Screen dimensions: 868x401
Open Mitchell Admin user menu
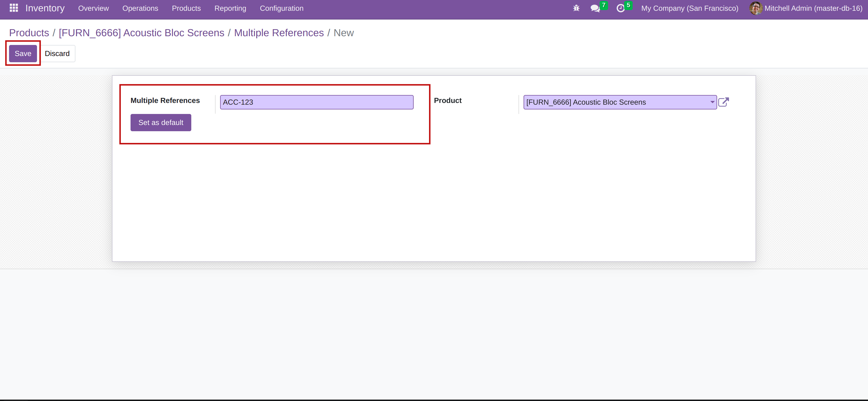click(x=813, y=8)
